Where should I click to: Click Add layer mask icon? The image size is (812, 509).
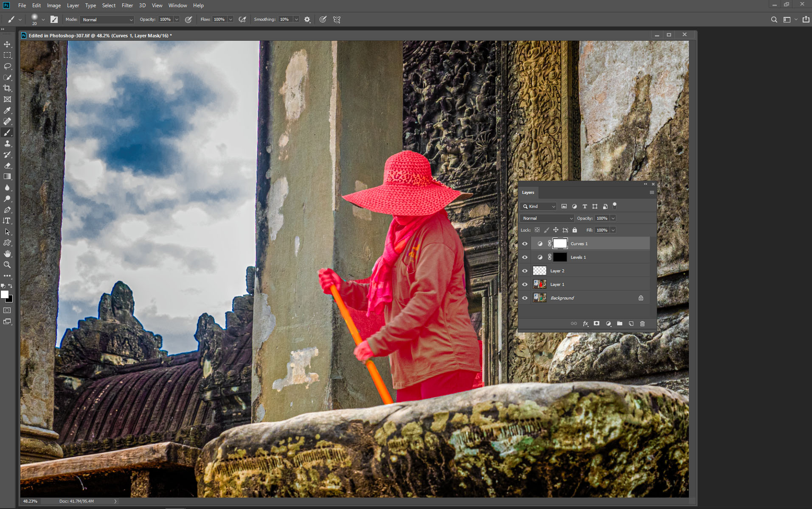(596, 324)
